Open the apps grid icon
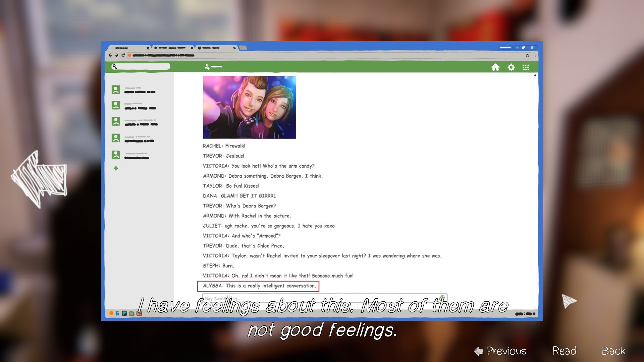This screenshot has width=644, height=362. click(526, 67)
